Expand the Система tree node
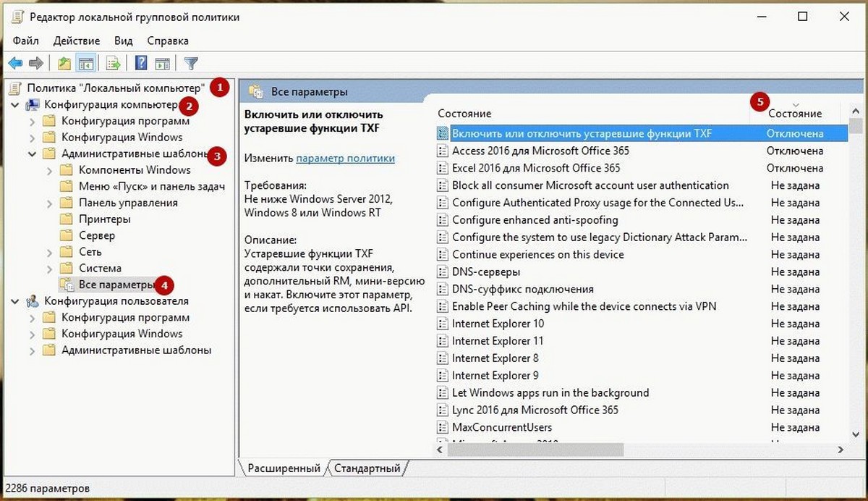 coord(50,268)
